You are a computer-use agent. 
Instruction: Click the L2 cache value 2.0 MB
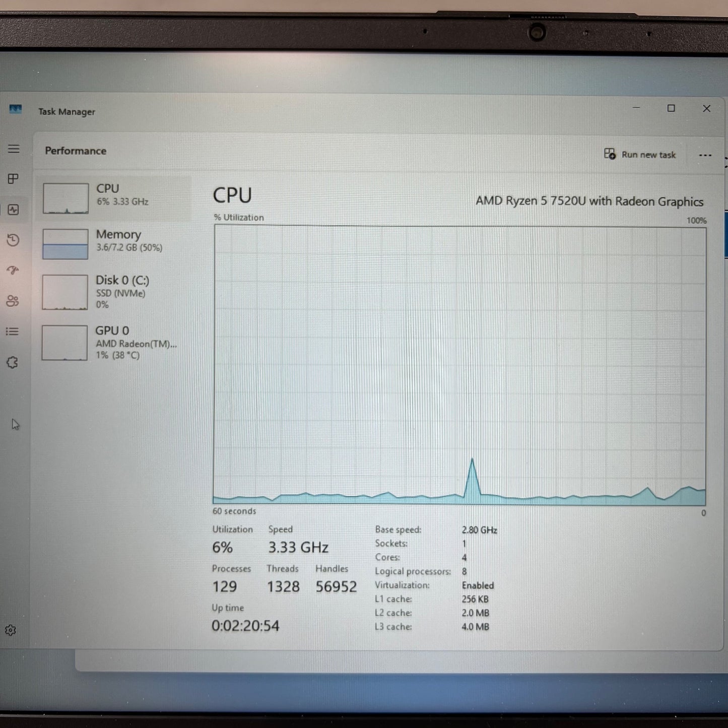click(x=476, y=613)
